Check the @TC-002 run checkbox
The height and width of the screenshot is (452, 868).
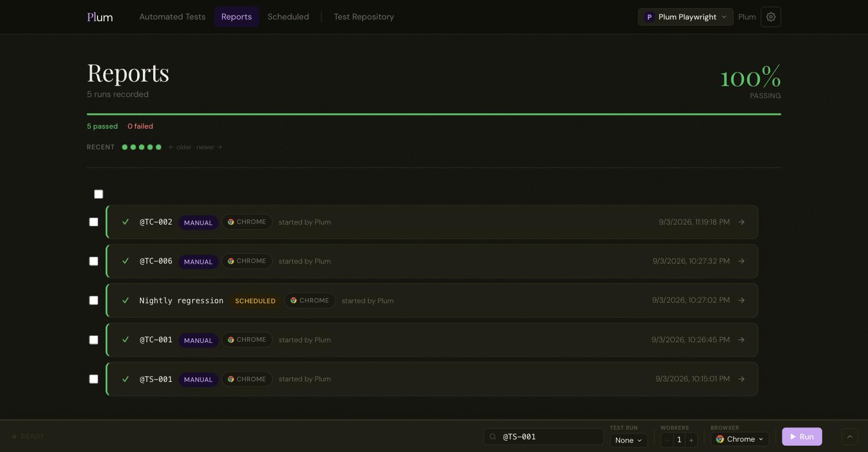click(94, 222)
